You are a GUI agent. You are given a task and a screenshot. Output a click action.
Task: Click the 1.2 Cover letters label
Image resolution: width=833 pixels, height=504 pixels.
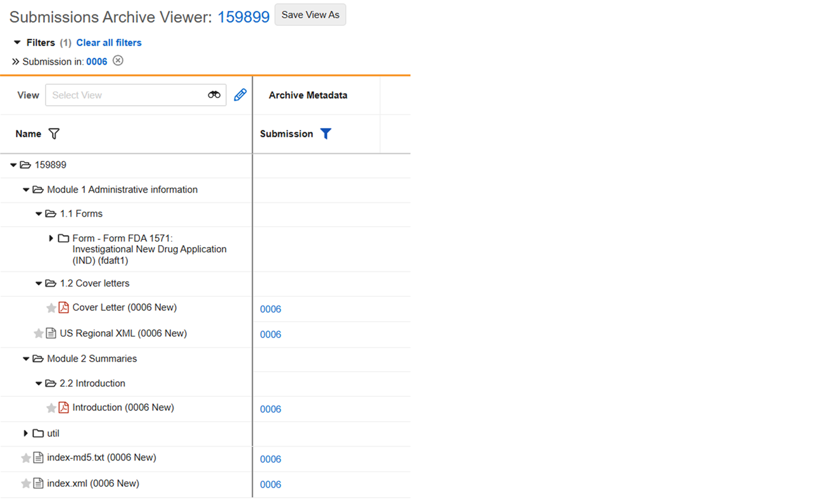click(x=95, y=283)
